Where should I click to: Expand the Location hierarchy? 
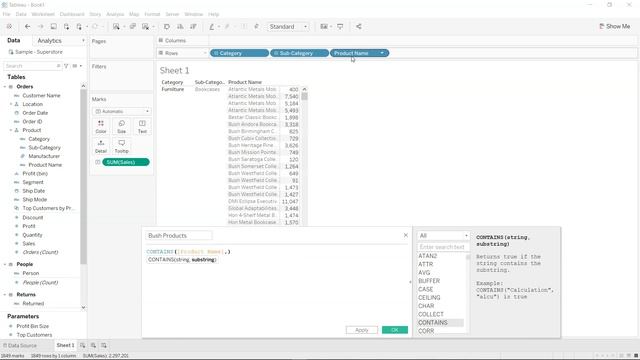(x=11, y=104)
